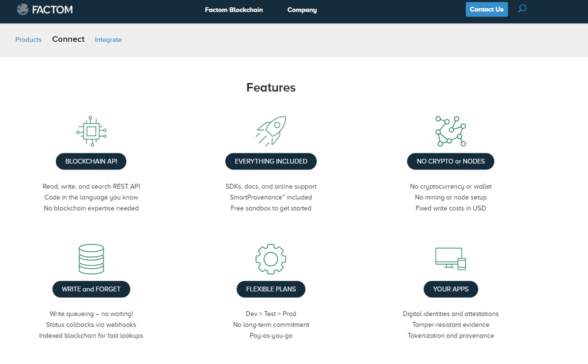The width and height of the screenshot is (588, 364).
Task: Click text 'Indexed blockchain for fast lookups'
Action: click(91, 336)
